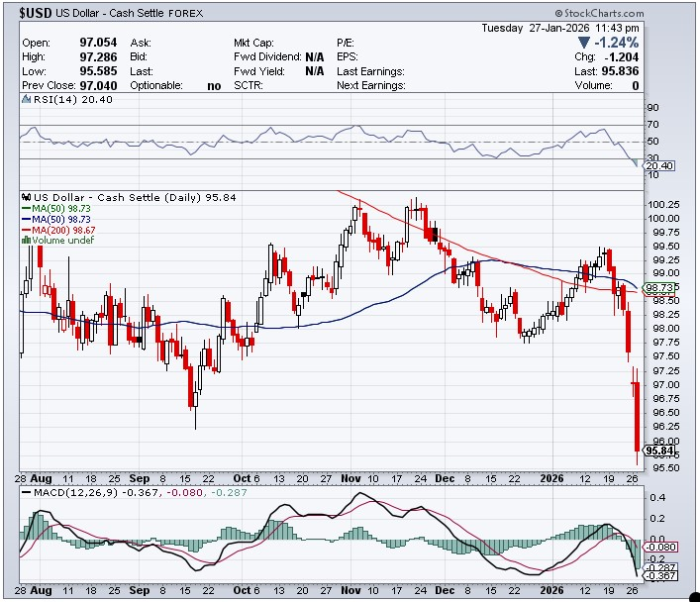The image size is (700, 602).
Task: Click the Volume value 0
Action: point(636,85)
